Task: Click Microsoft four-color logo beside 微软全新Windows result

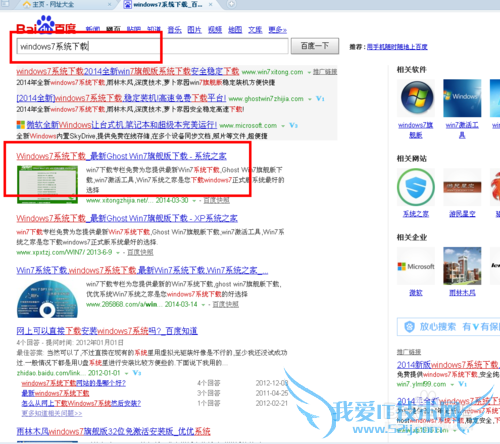Action: (x=21, y=125)
